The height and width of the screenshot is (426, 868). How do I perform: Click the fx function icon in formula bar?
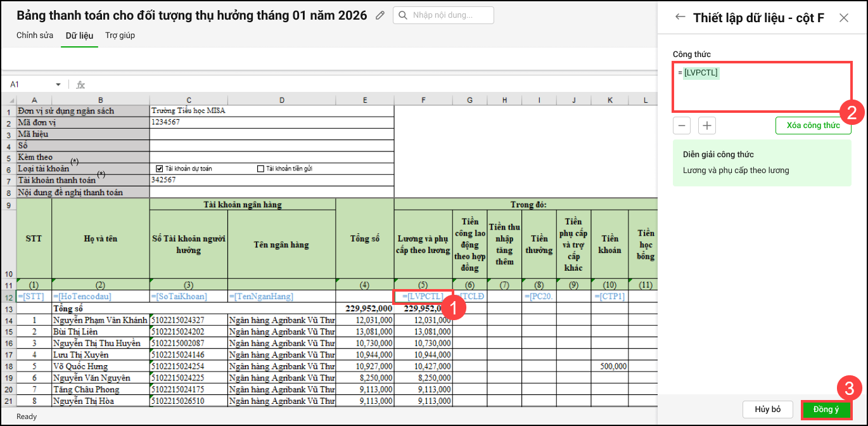click(x=80, y=84)
